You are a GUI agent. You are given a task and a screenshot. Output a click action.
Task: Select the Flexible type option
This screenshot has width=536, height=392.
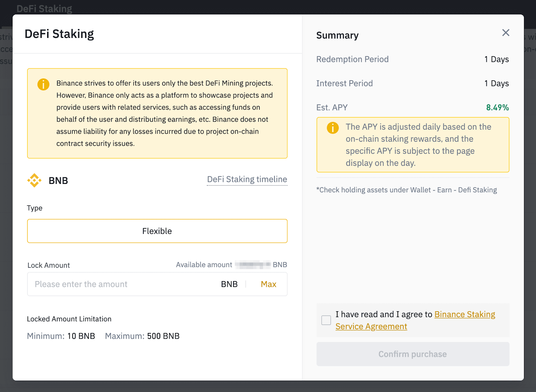157,231
